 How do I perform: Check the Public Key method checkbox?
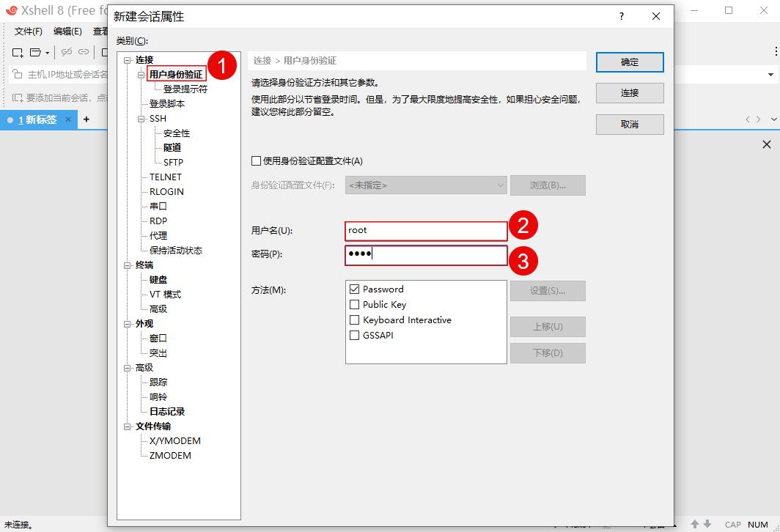355,305
